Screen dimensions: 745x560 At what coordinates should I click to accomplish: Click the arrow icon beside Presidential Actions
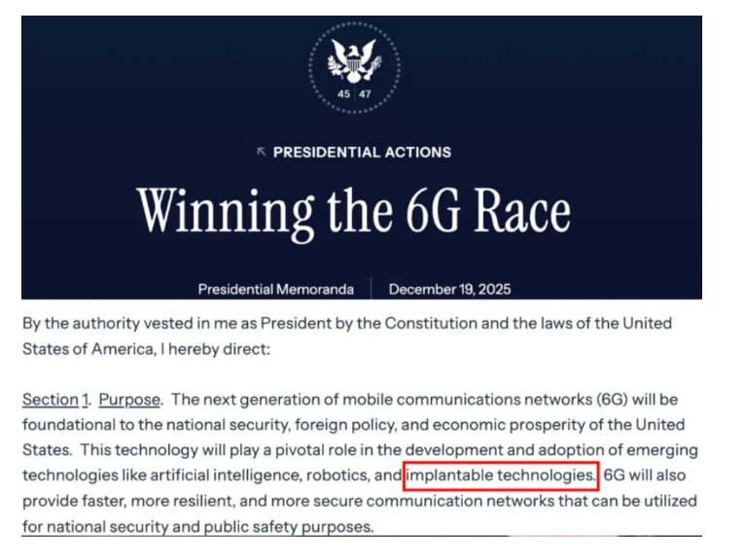click(x=261, y=153)
